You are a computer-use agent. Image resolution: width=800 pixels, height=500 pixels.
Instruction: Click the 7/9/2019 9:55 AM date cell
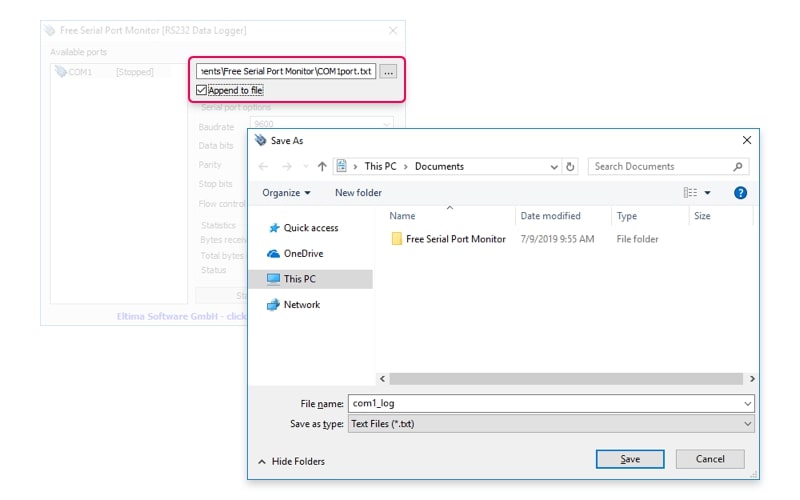pyautogui.click(x=557, y=239)
